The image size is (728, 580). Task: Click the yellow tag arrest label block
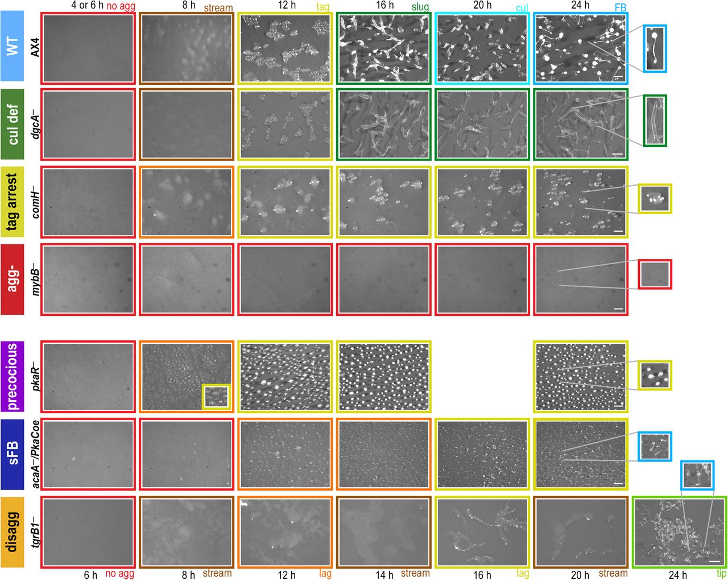click(13, 202)
